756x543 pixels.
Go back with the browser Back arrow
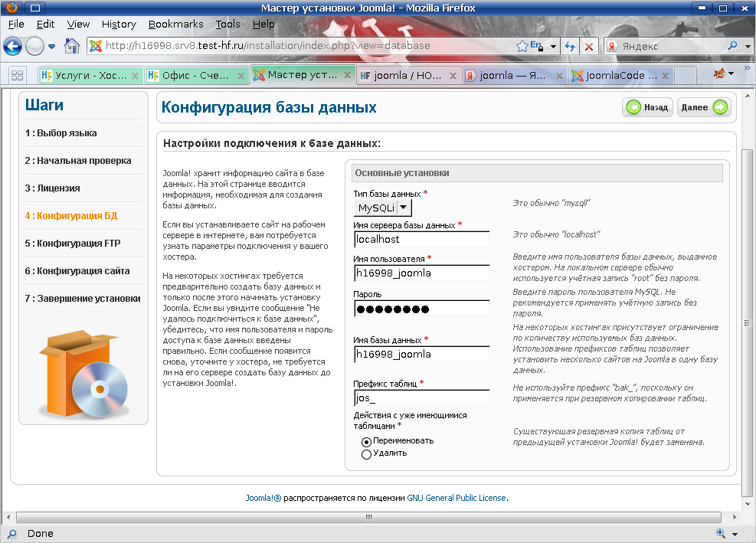pos(12,46)
